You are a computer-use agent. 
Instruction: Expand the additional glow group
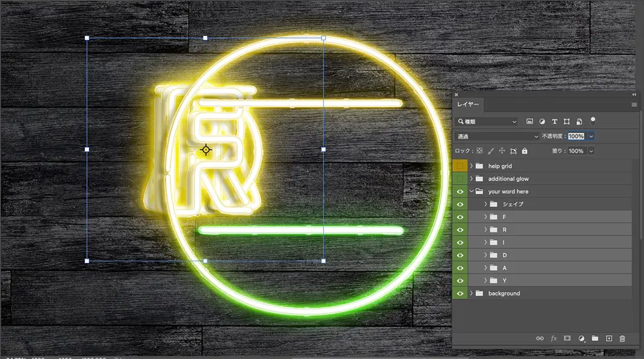[x=471, y=178]
